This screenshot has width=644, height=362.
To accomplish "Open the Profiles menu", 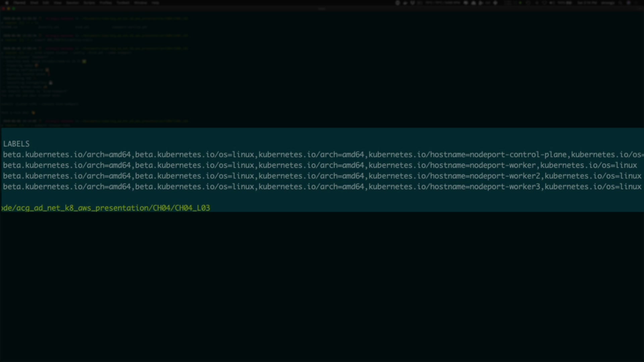I will click(106, 3).
